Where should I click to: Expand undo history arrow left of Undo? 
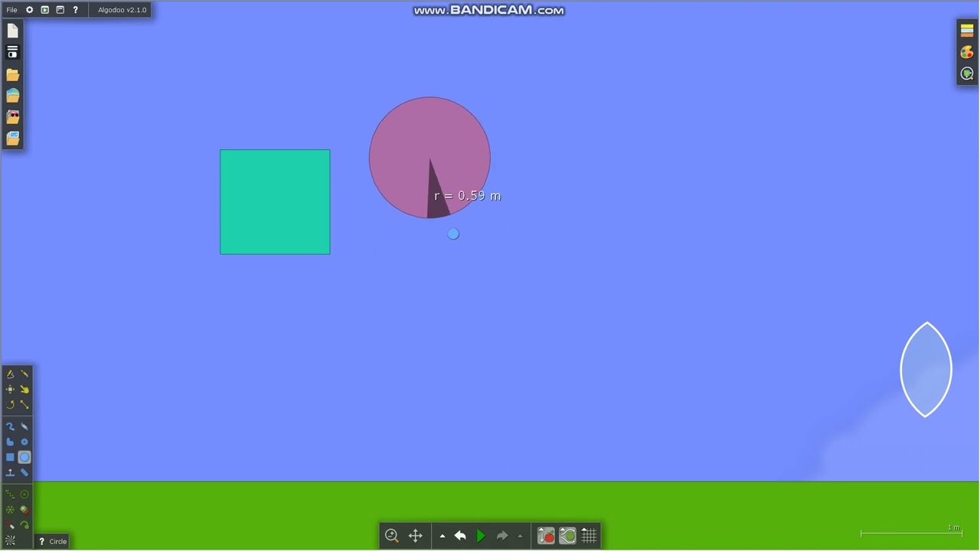[443, 536]
